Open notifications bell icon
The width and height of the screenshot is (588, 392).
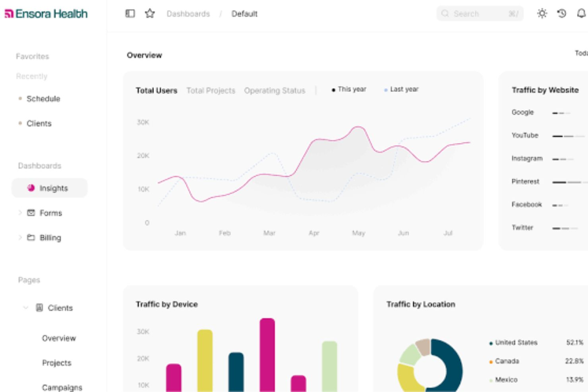[581, 14]
